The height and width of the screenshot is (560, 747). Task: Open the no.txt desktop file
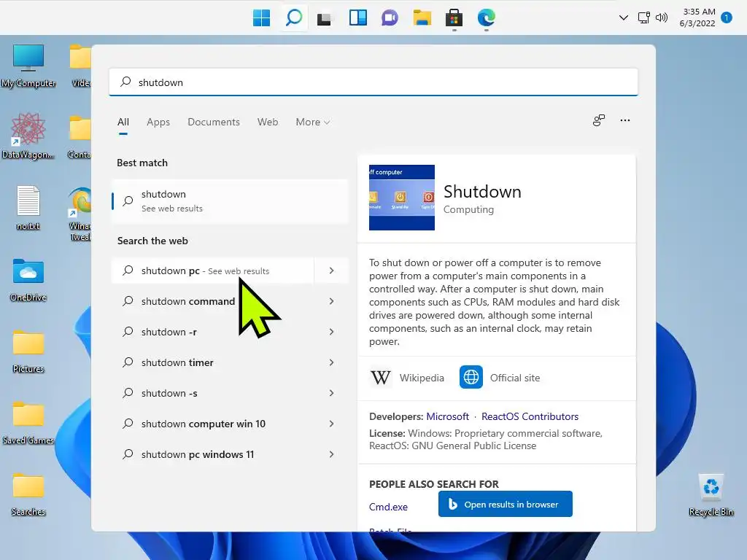click(28, 208)
